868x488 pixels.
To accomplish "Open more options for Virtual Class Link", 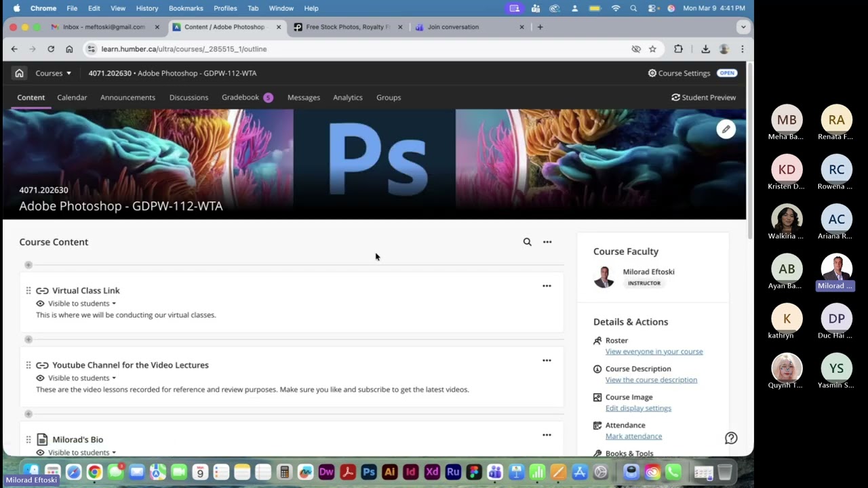I will [547, 286].
